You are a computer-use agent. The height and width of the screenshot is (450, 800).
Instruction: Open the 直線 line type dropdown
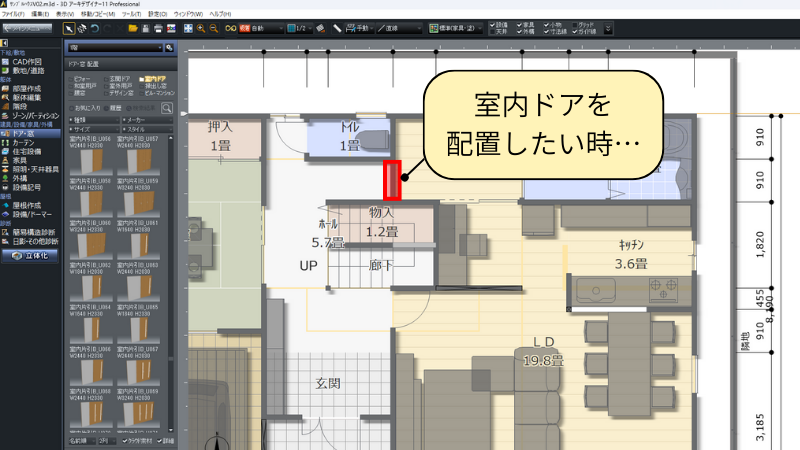point(399,29)
